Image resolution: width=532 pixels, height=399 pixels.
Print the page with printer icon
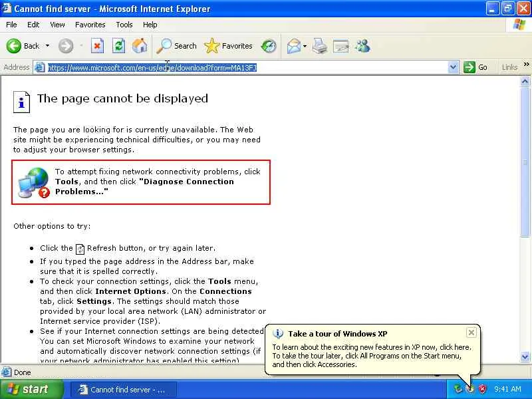pyautogui.click(x=320, y=46)
